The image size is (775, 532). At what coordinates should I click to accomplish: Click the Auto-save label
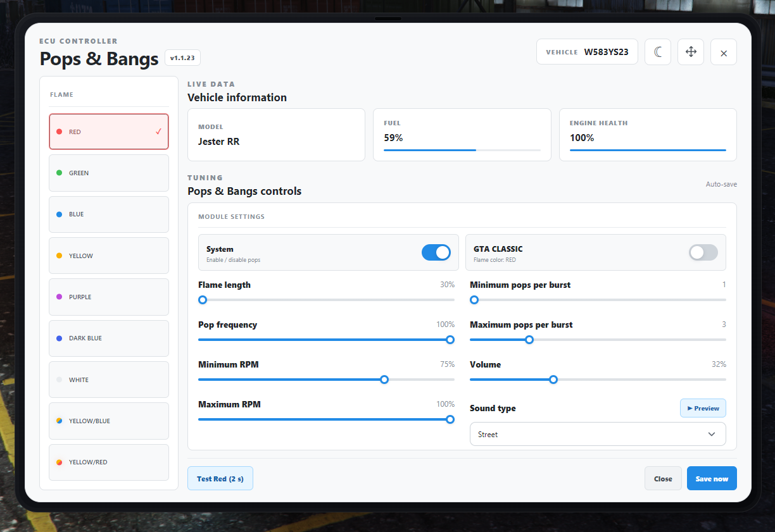tap(721, 184)
